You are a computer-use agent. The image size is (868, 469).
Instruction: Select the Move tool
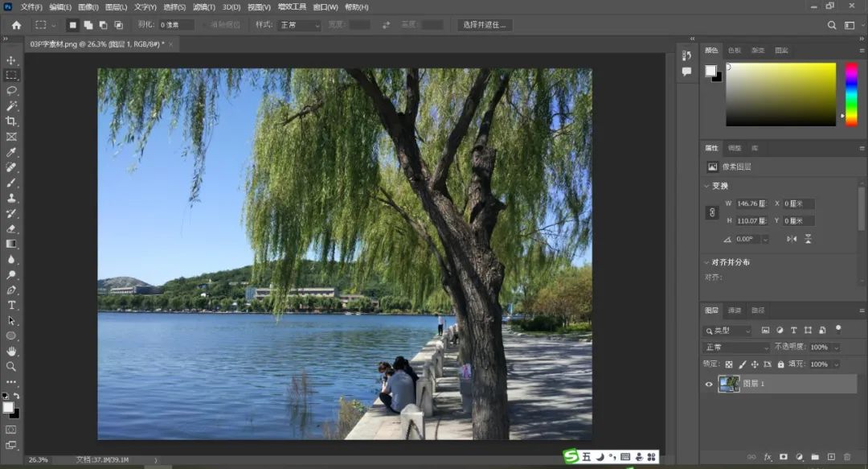(x=11, y=60)
